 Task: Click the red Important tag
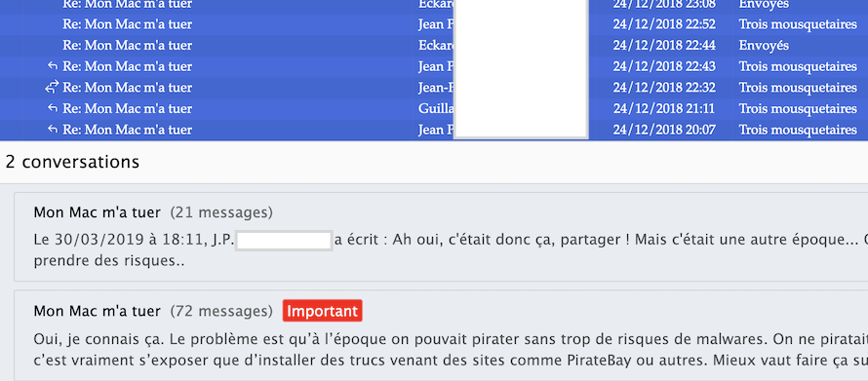[x=322, y=311]
